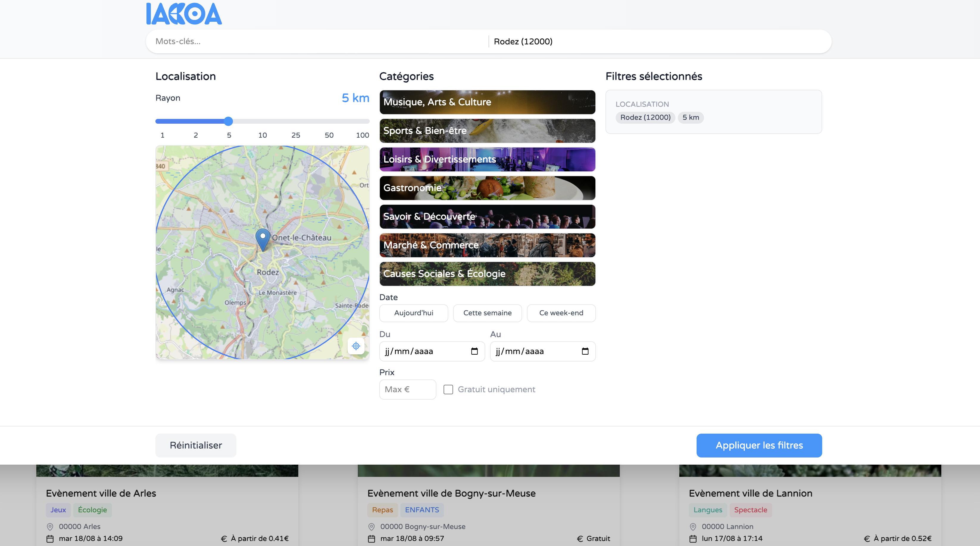Click the radius slider handle

tap(228, 121)
